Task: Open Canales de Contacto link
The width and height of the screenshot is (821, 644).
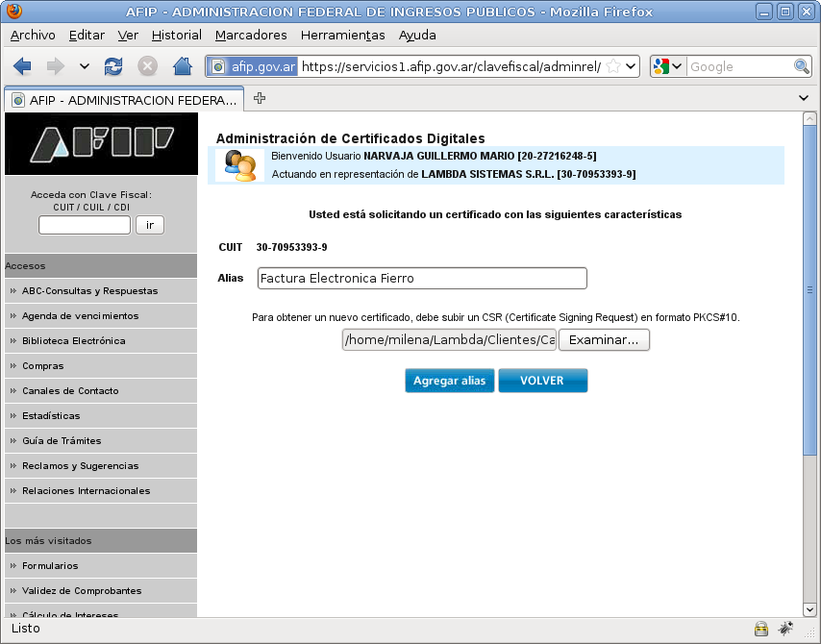Action: coord(70,390)
